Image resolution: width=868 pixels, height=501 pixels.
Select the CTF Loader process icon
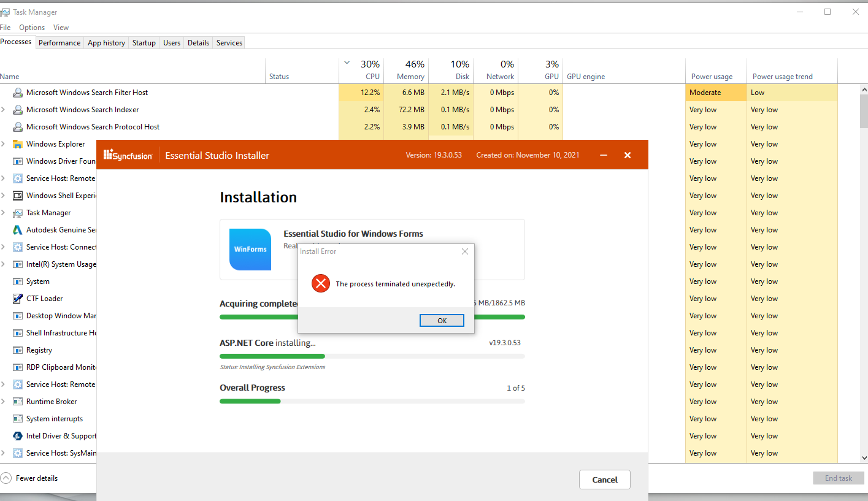pyautogui.click(x=18, y=299)
